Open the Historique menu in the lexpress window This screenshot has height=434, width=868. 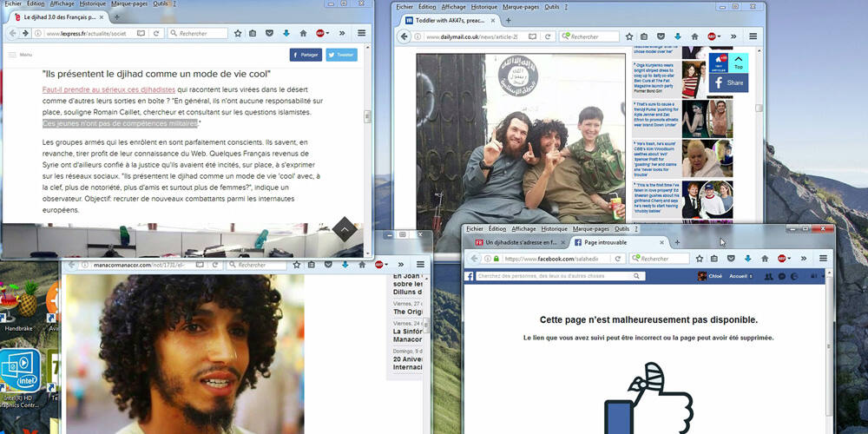[93, 4]
